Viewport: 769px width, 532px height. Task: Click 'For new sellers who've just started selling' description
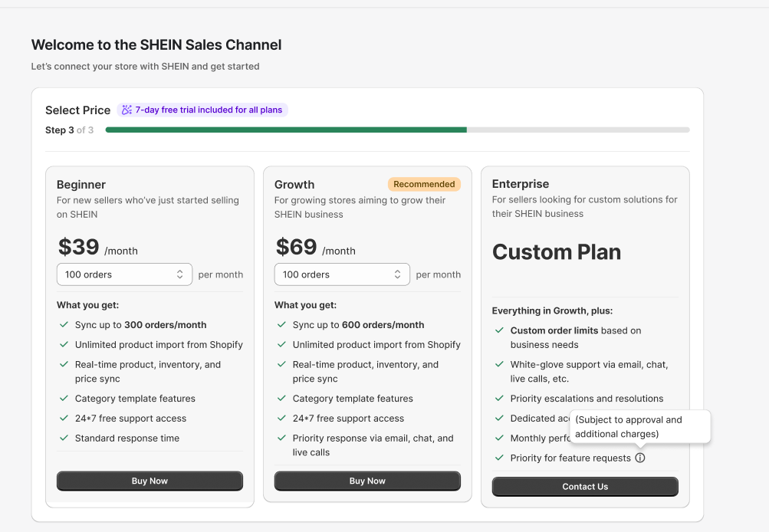pos(148,208)
